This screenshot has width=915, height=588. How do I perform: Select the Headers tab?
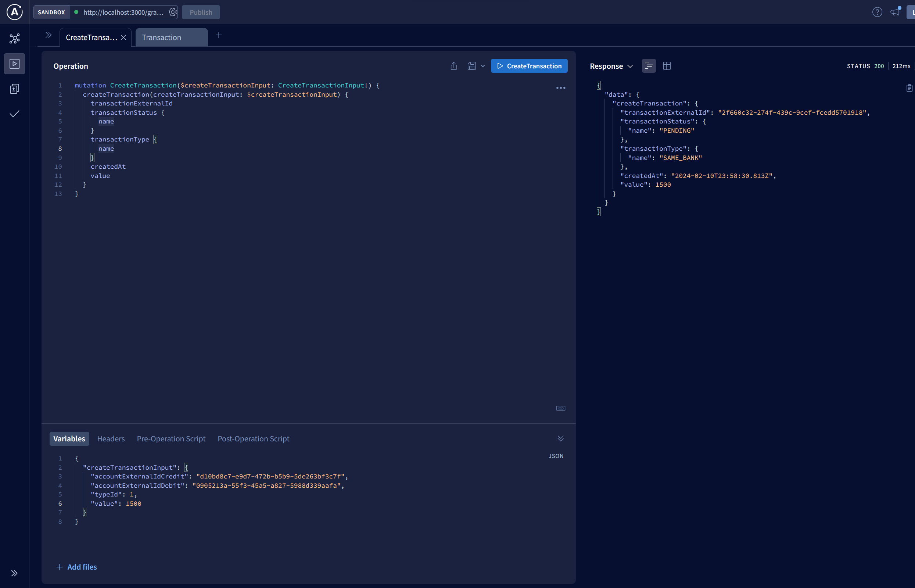[111, 438]
